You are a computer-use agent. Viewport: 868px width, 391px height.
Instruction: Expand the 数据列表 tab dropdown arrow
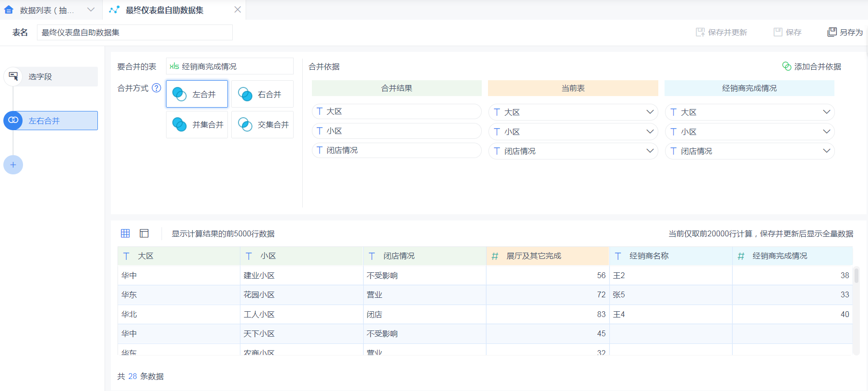[91, 10]
